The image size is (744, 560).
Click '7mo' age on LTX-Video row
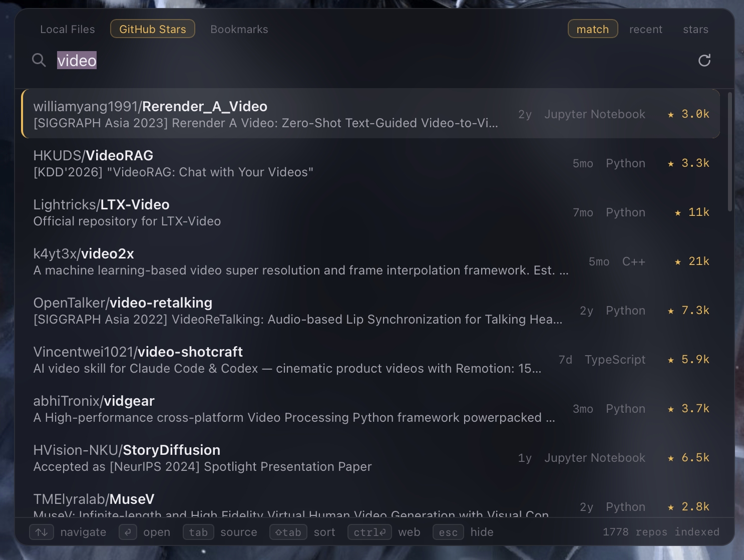point(583,212)
